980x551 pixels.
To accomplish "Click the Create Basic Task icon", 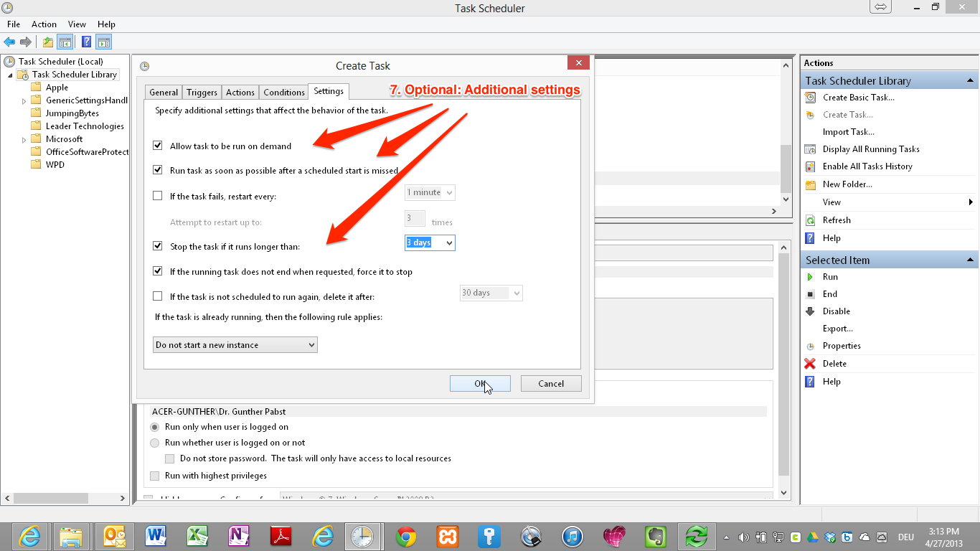I will (x=810, y=98).
